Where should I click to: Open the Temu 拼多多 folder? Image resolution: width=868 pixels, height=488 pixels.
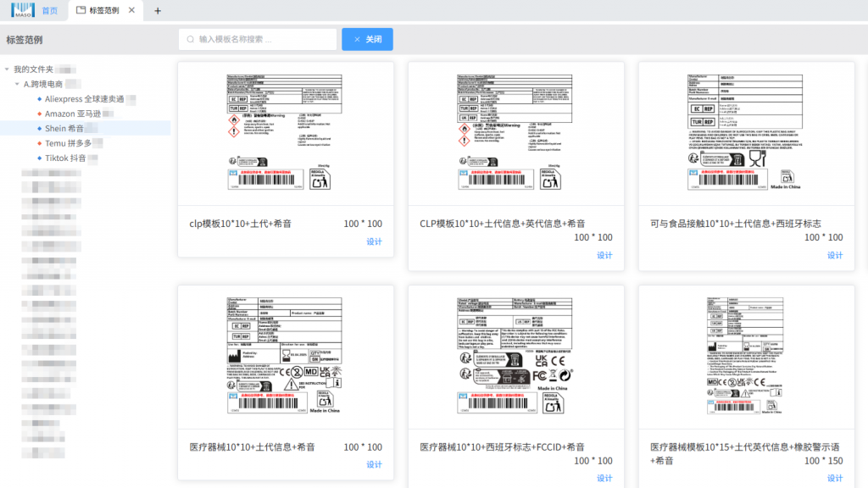click(68, 143)
